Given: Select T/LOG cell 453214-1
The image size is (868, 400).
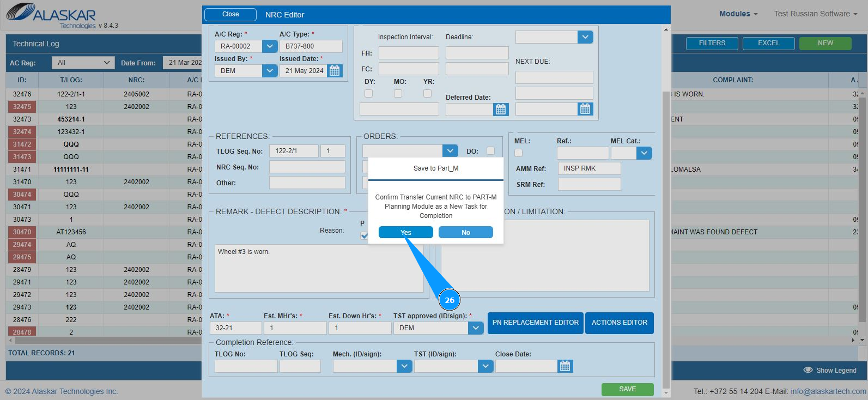Looking at the screenshot, I should pos(71,119).
